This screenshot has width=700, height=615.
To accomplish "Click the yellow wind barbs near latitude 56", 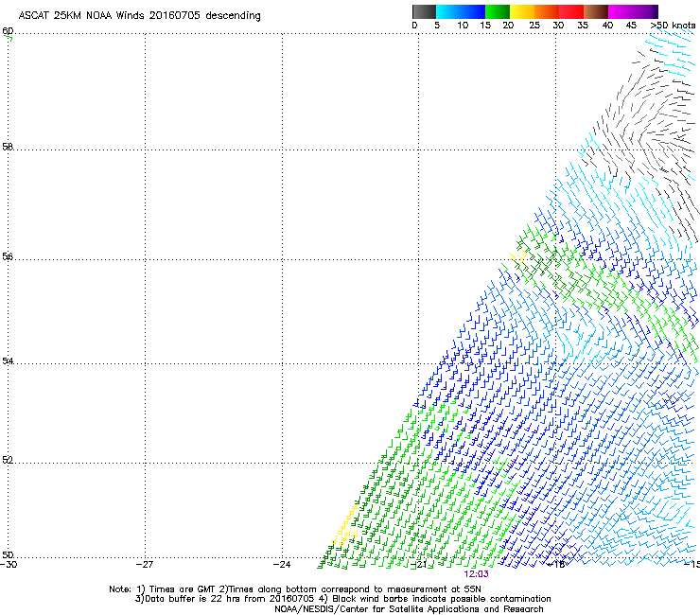I will (x=517, y=256).
